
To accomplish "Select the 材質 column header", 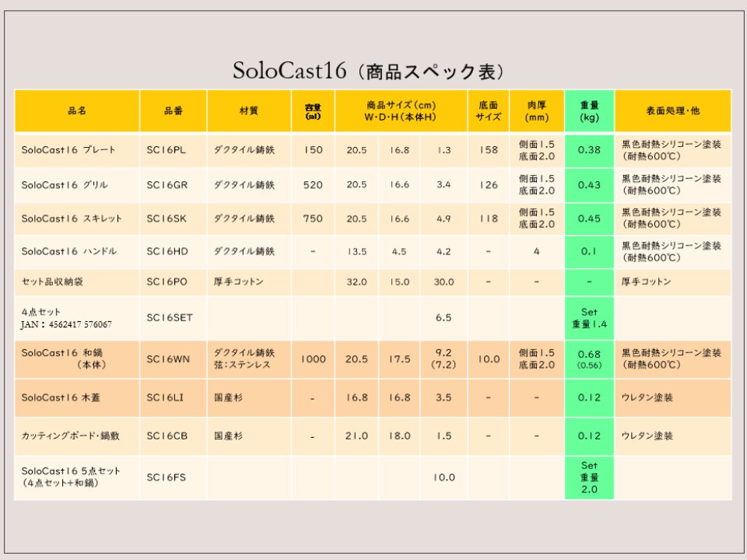I will pos(249,111).
